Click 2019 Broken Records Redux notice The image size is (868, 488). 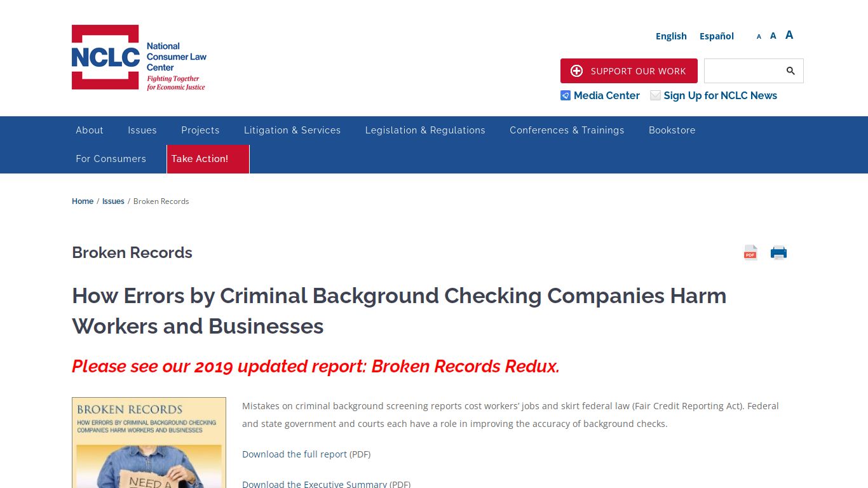[x=316, y=367]
